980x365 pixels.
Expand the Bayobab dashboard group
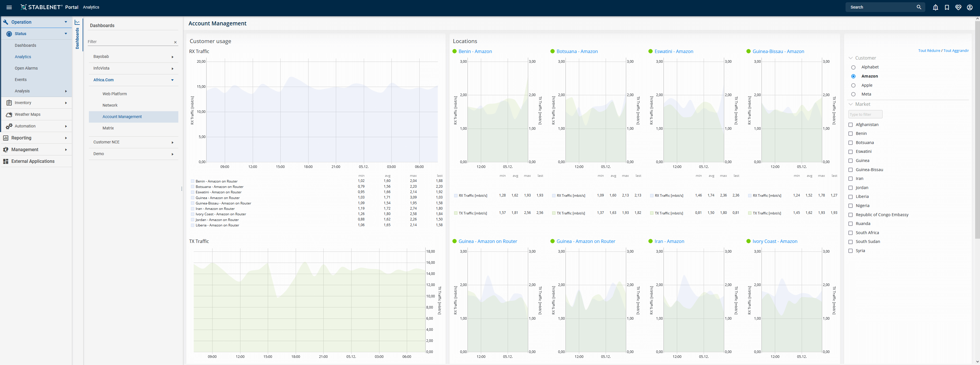tap(172, 57)
